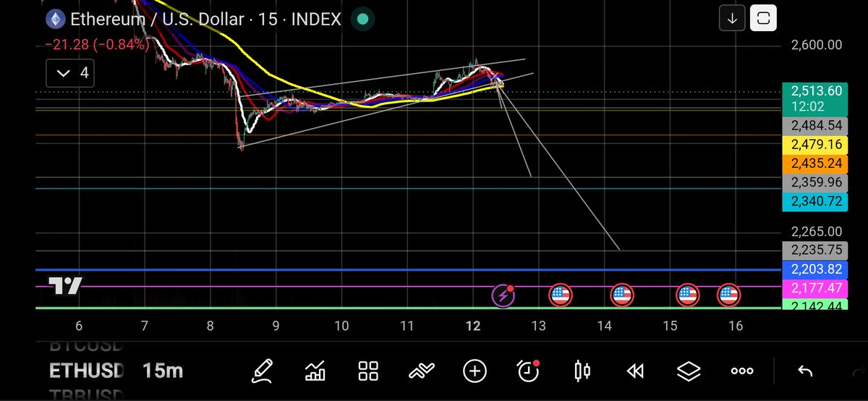Tap the 2,600.00 price scale value

point(816,45)
